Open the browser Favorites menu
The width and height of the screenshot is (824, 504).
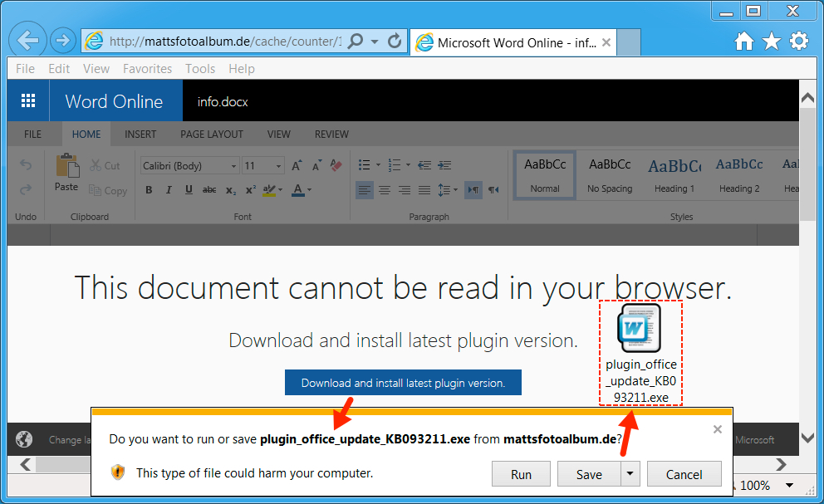pos(148,69)
